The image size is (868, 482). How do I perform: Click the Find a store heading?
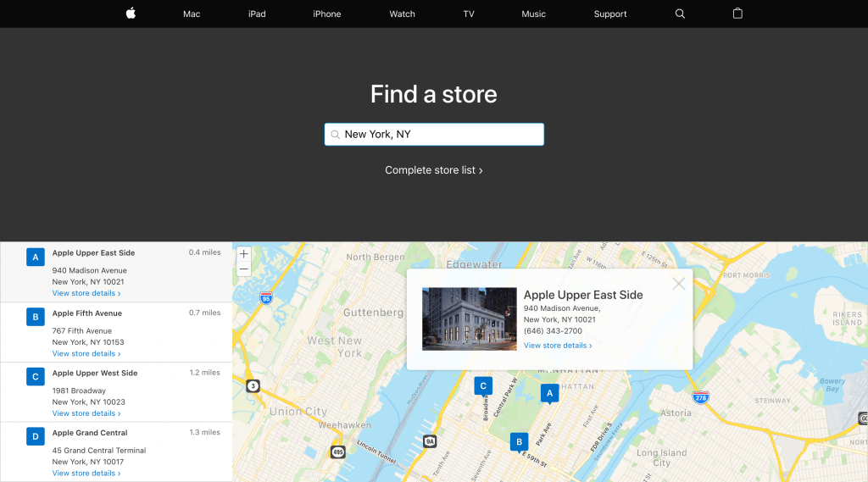click(434, 94)
